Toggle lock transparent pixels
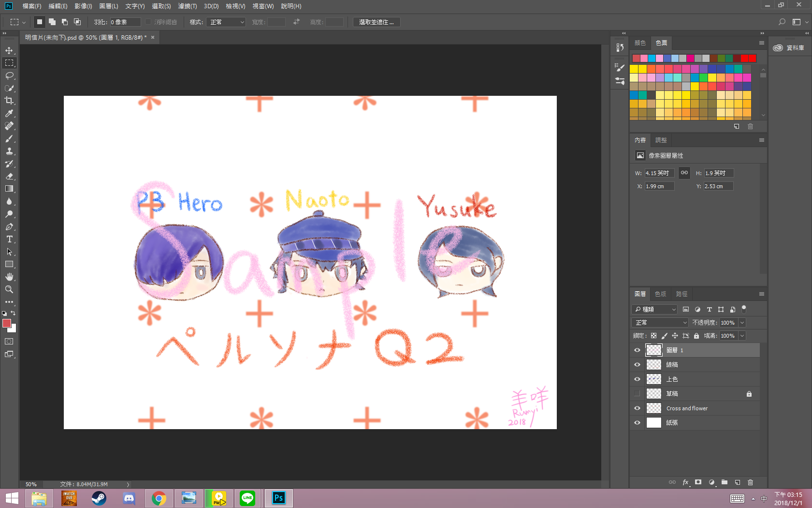Image resolution: width=812 pixels, height=508 pixels. click(653, 336)
